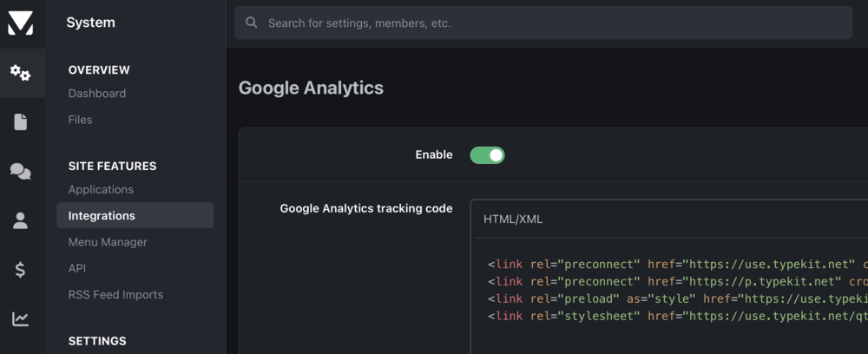Click code line with href p.typekit.net
This screenshot has width=868, height=354.
pos(678,281)
